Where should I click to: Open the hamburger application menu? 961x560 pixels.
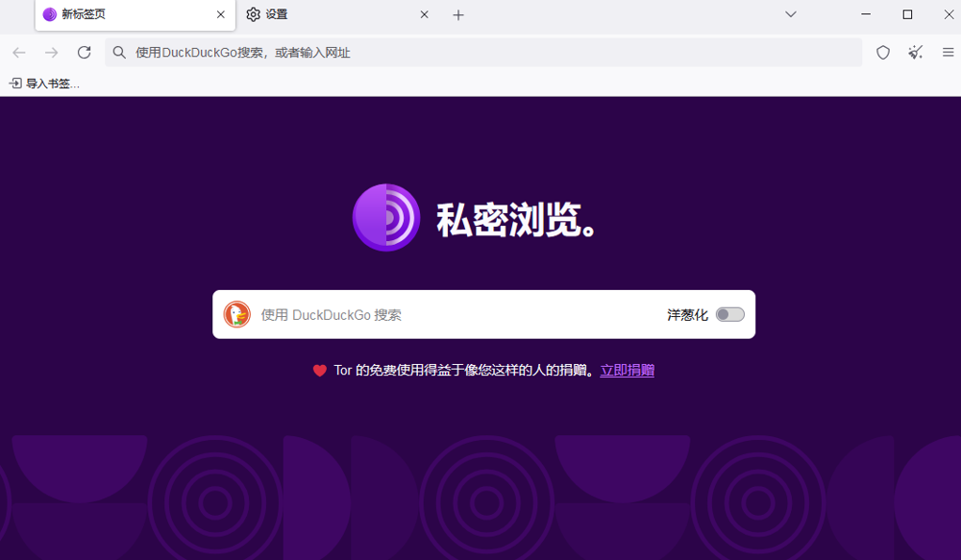pyautogui.click(x=948, y=53)
